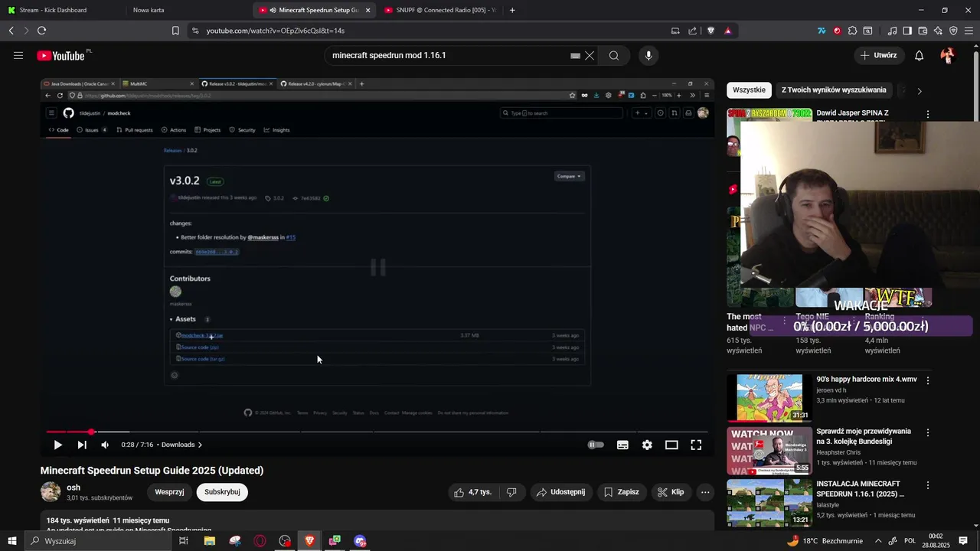Open the on-screen keyboard in search box
The width and height of the screenshot is (980, 551).
pos(575,55)
